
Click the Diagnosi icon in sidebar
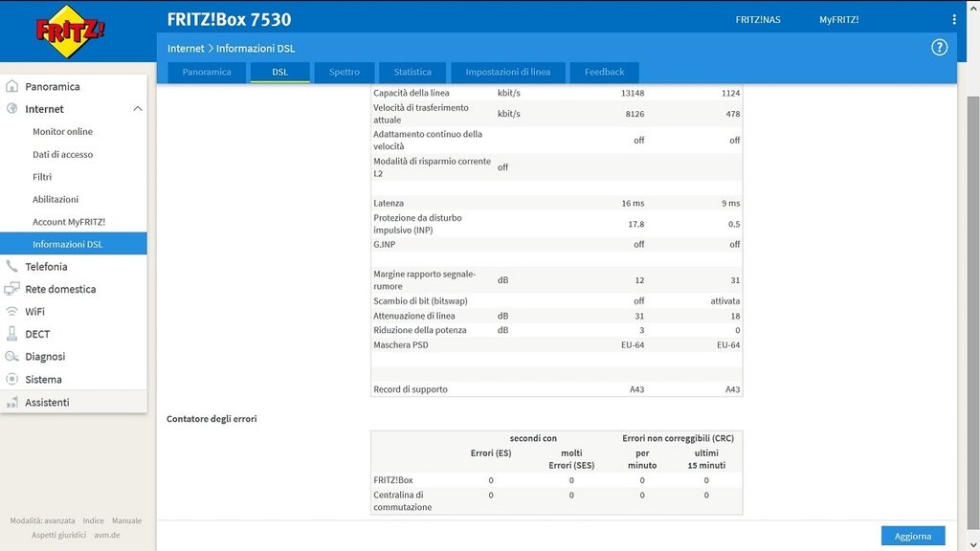click(x=11, y=356)
